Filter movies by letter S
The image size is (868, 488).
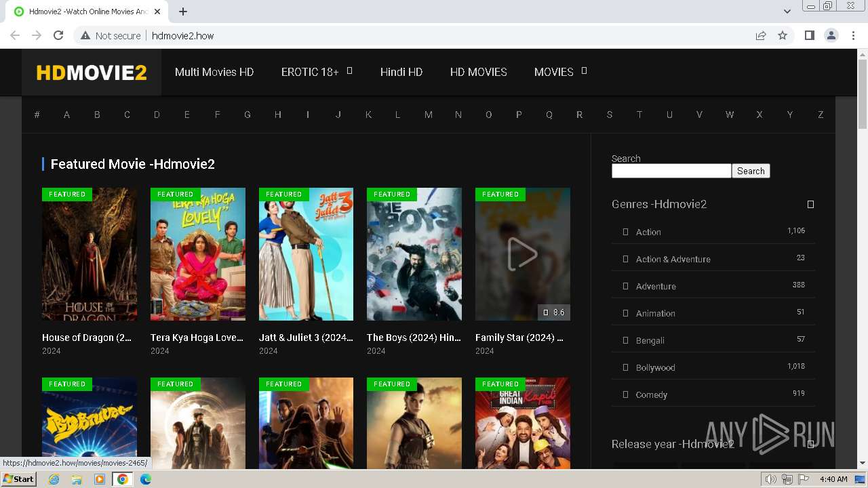point(610,115)
